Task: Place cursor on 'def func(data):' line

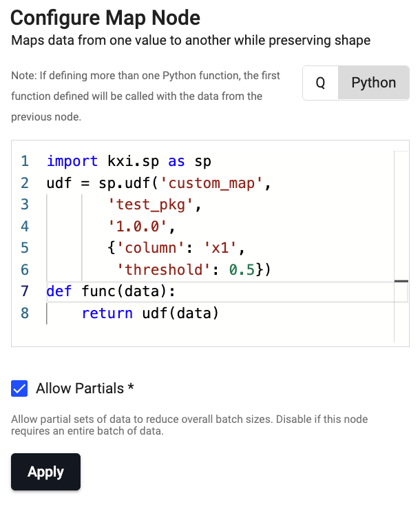Action: click(110, 291)
